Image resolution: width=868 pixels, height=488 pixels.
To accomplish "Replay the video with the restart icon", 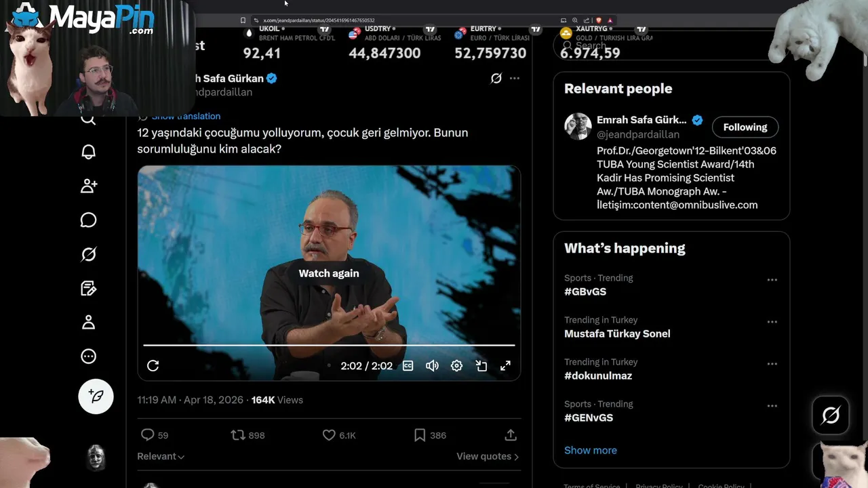I will pyautogui.click(x=153, y=366).
